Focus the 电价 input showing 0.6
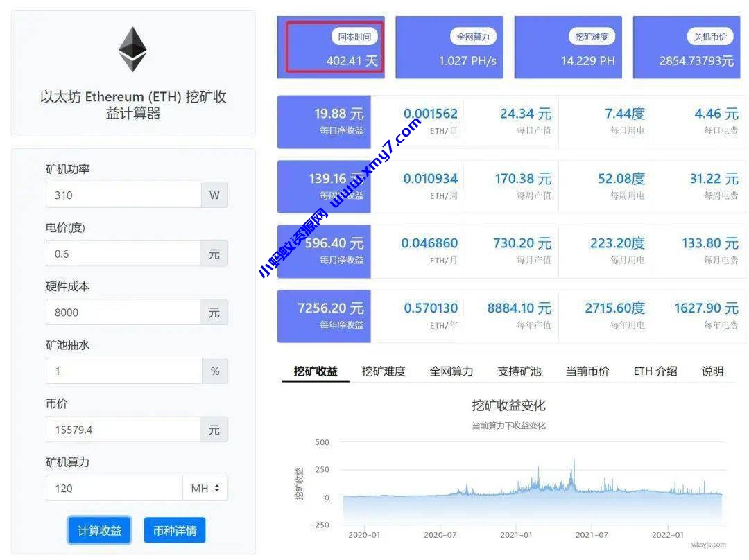Viewport: 749px width, 560px height. (123, 254)
